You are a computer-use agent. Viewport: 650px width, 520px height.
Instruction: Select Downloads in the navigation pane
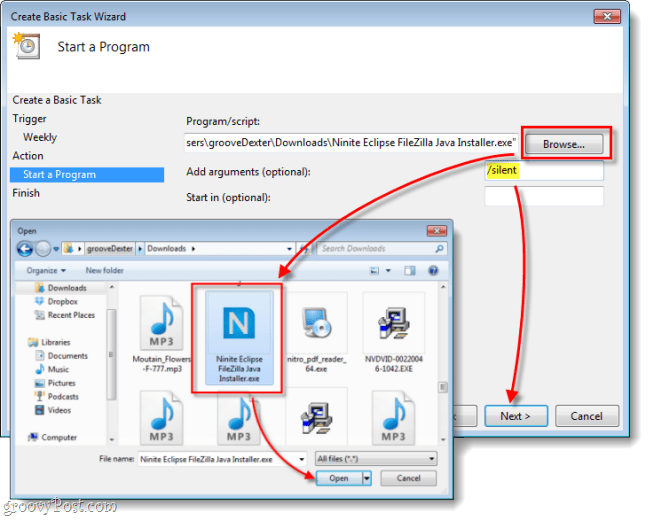(61, 288)
